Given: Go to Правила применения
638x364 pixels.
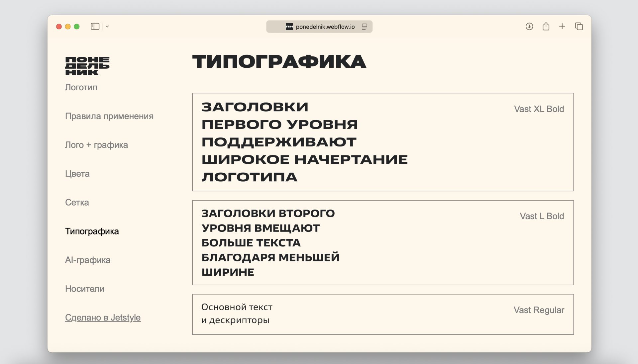Looking at the screenshot, I should coord(109,116).
